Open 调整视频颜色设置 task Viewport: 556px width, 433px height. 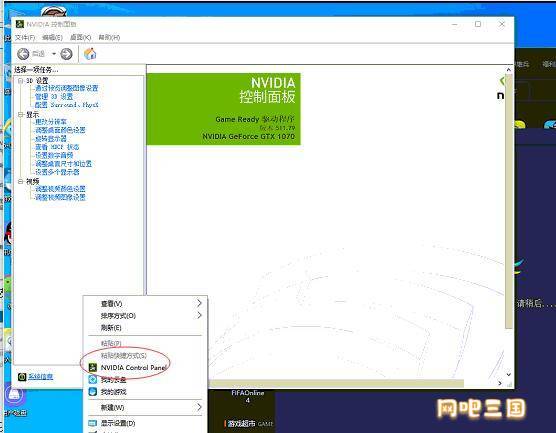click(x=60, y=189)
